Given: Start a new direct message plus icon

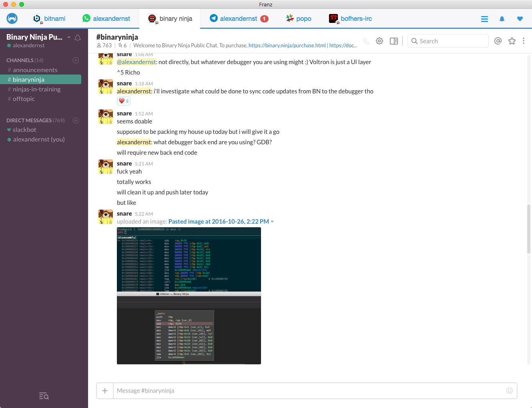Looking at the screenshot, I should (x=76, y=120).
